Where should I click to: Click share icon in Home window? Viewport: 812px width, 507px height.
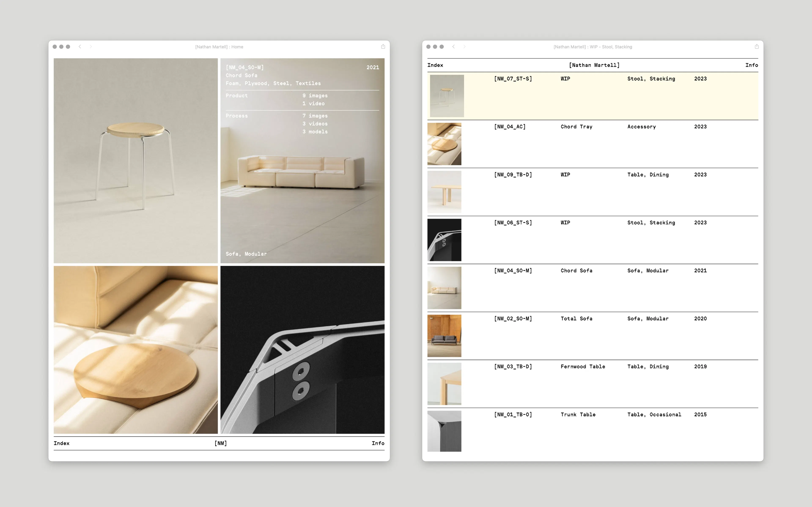(x=383, y=47)
